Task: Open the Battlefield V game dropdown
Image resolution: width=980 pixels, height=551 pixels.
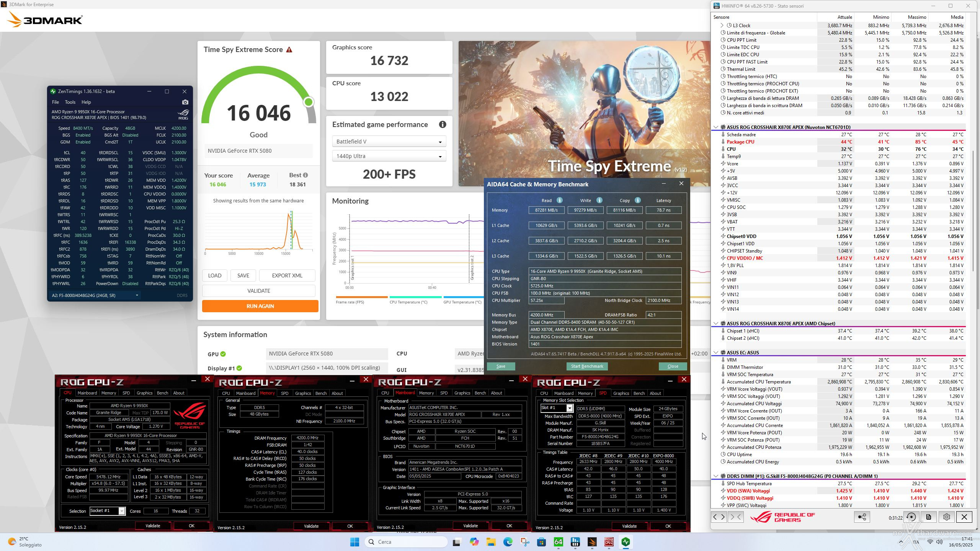Action: click(389, 142)
